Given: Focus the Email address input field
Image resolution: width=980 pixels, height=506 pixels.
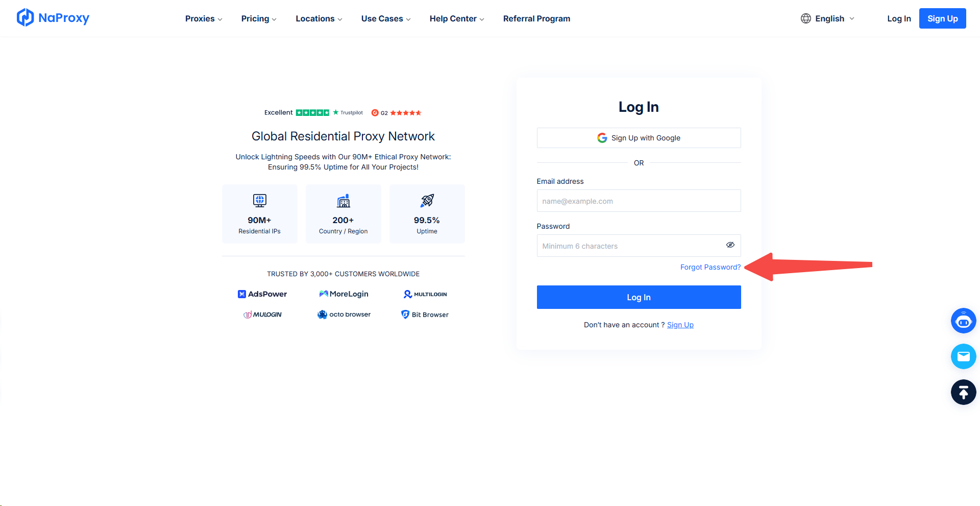Looking at the screenshot, I should [639, 201].
